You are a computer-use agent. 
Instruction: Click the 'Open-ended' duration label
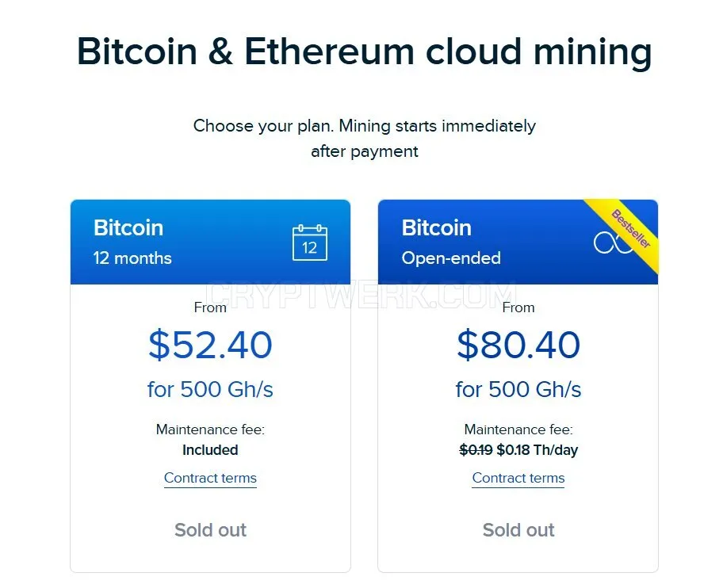pyautogui.click(x=451, y=258)
